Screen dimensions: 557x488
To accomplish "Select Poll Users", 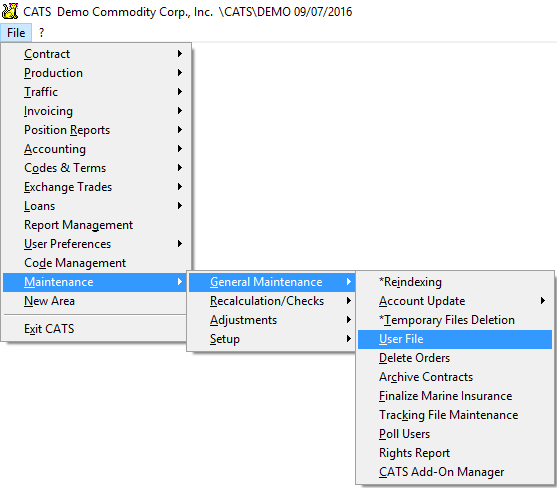I will click(x=455, y=434).
